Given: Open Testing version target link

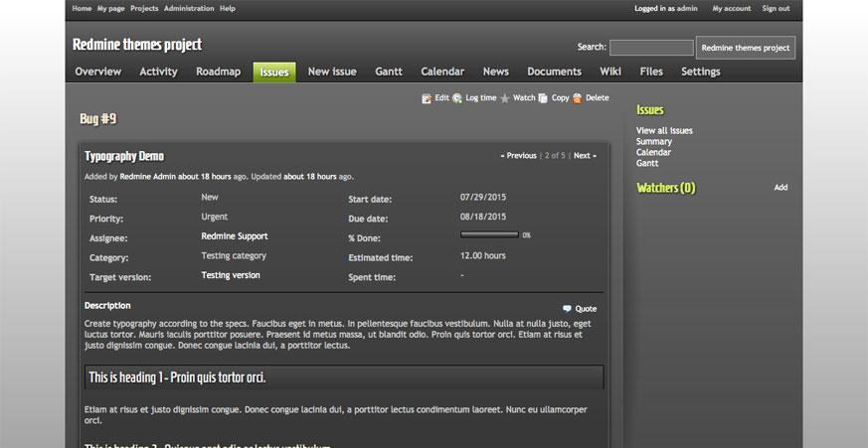Looking at the screenshot, I should pos(231,275).
